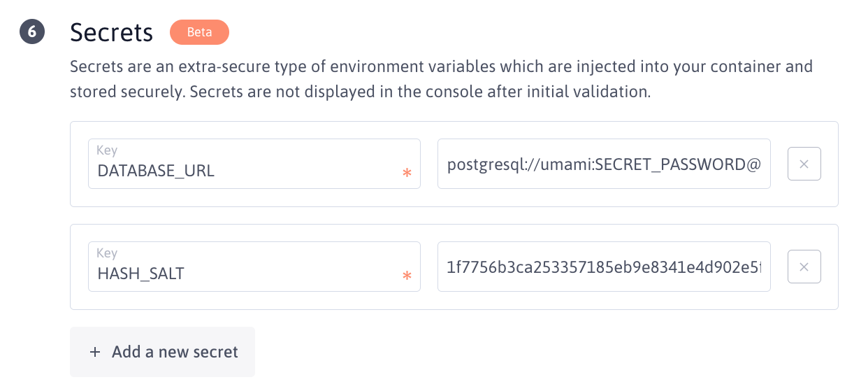
Task: Click the orange asterisk in the HASH_SALT field
Action: pyautogui.click(x=407, y=276)
